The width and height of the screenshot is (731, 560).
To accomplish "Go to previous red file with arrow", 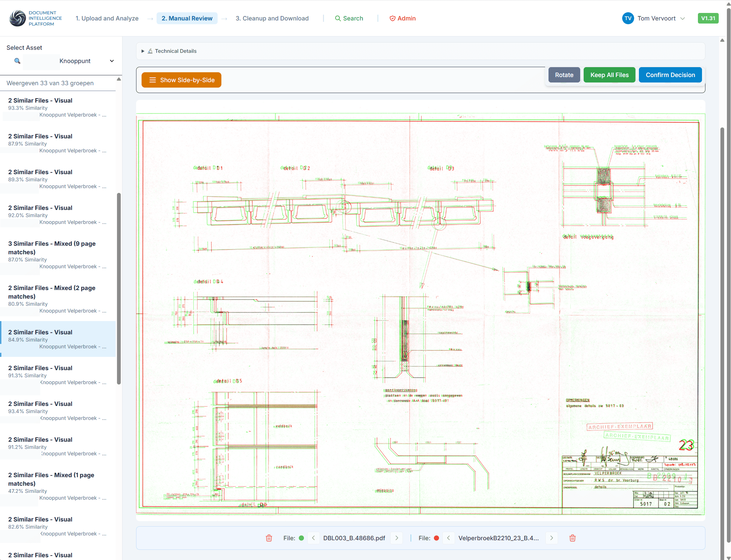I will click(x=448, y=538).
